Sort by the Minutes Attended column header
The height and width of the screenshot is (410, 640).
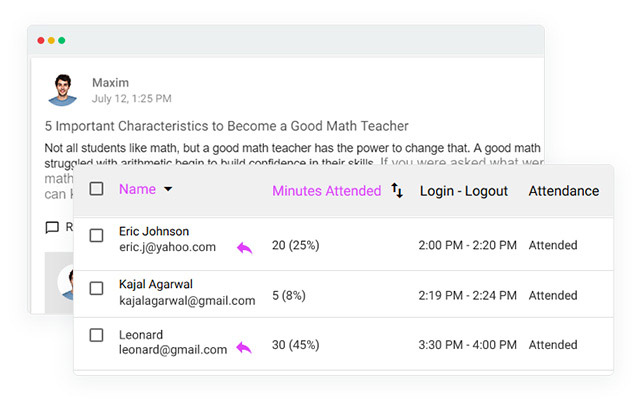coord(326,191)
